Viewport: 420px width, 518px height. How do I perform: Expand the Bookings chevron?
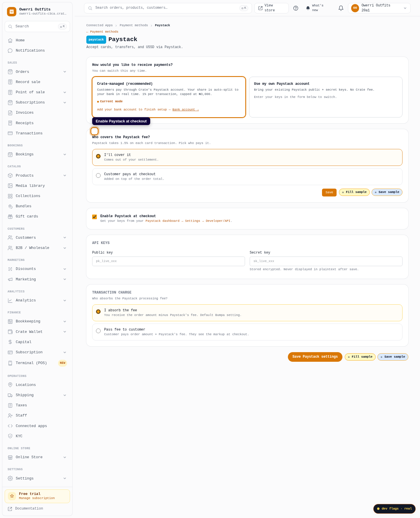65,154
